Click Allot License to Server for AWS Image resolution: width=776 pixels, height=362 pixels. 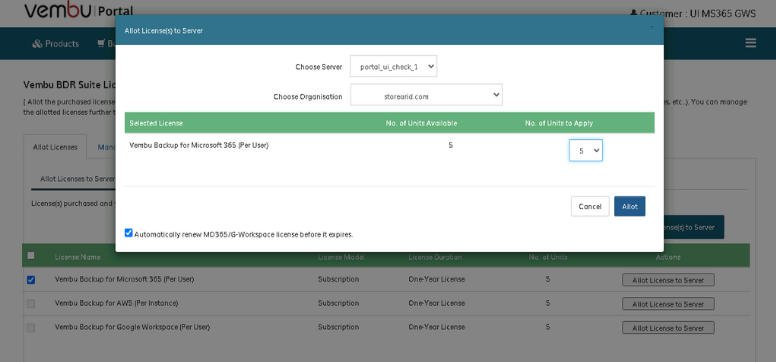pos(668,304)
